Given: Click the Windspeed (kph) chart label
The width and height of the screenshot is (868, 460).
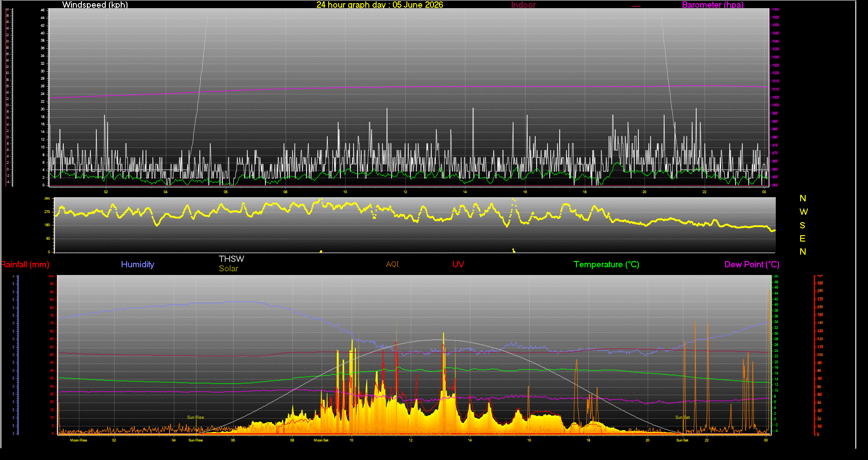Looking at the screenshot, I should pyautogui.click(x=95, y=5).
